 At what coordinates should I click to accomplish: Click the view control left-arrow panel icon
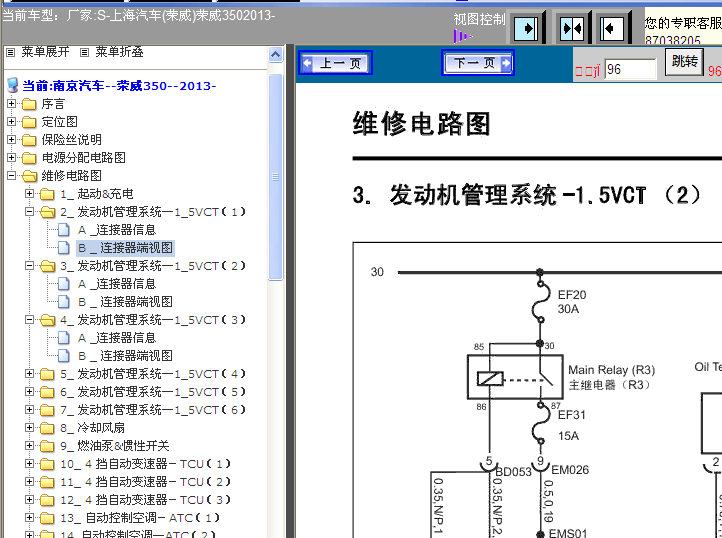(612, 29)
